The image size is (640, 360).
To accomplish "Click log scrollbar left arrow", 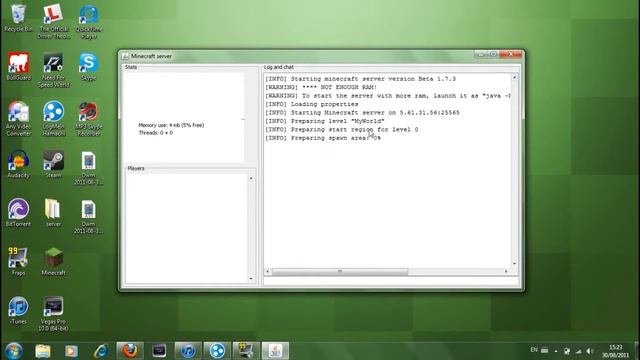I will coord(268,271).
